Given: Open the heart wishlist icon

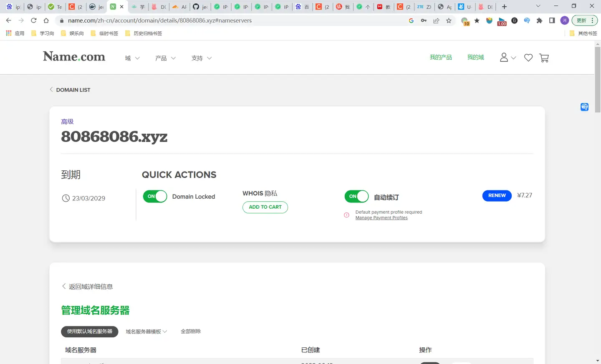Looking at the screenshot, I should [x=528, y=58].
